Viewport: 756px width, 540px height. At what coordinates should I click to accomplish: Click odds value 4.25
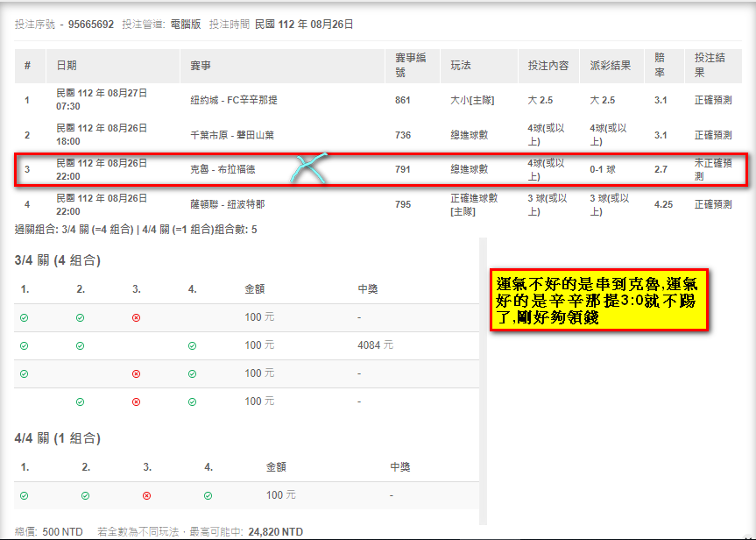coord(663,204)
